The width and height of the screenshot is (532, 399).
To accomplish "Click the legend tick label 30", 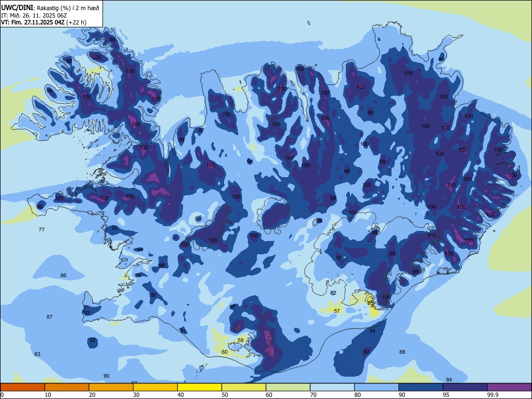I will [136, 395].
